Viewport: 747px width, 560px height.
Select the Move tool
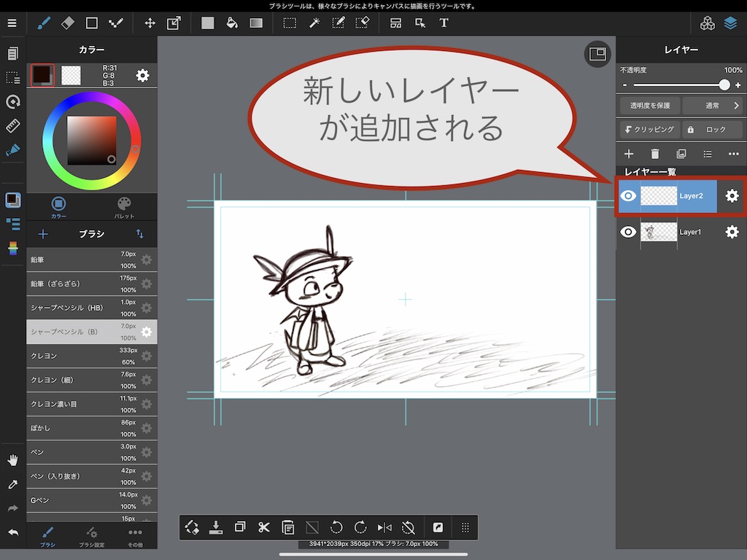(150, 23)
